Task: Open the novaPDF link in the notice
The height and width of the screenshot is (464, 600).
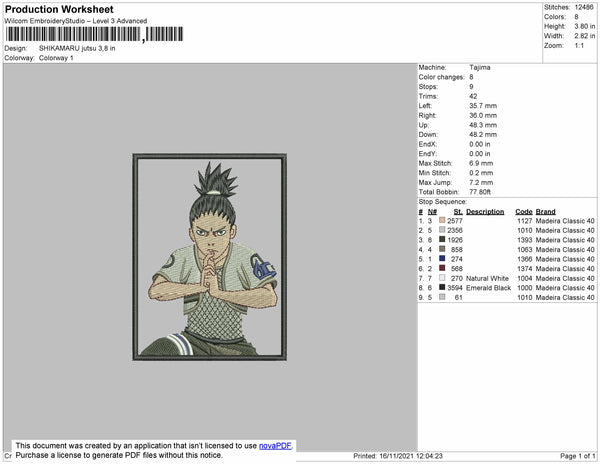Action: [x=275, y=446]
